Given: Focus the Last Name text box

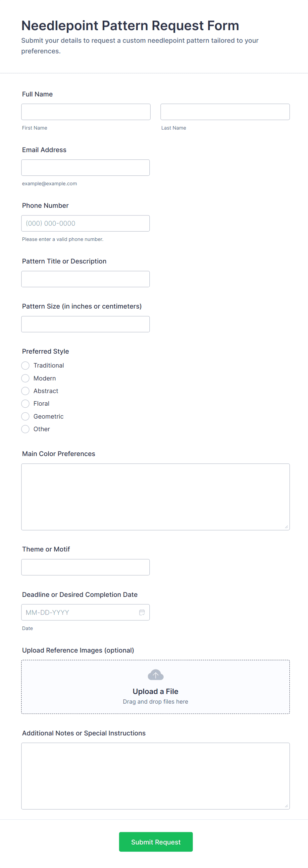Looking at the screenshot, I should pyautogui.click(x=225, y=112).
